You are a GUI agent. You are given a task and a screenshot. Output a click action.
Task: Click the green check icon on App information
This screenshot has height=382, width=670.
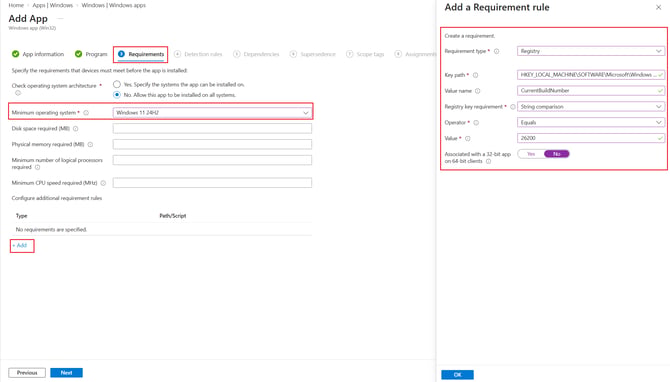pyautogui.click(x=15, y=54)
